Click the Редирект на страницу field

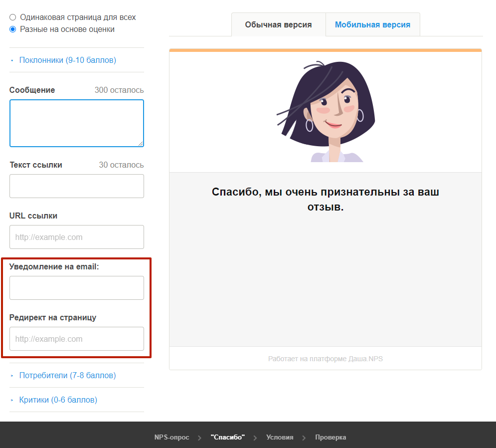tap(76, 339)
